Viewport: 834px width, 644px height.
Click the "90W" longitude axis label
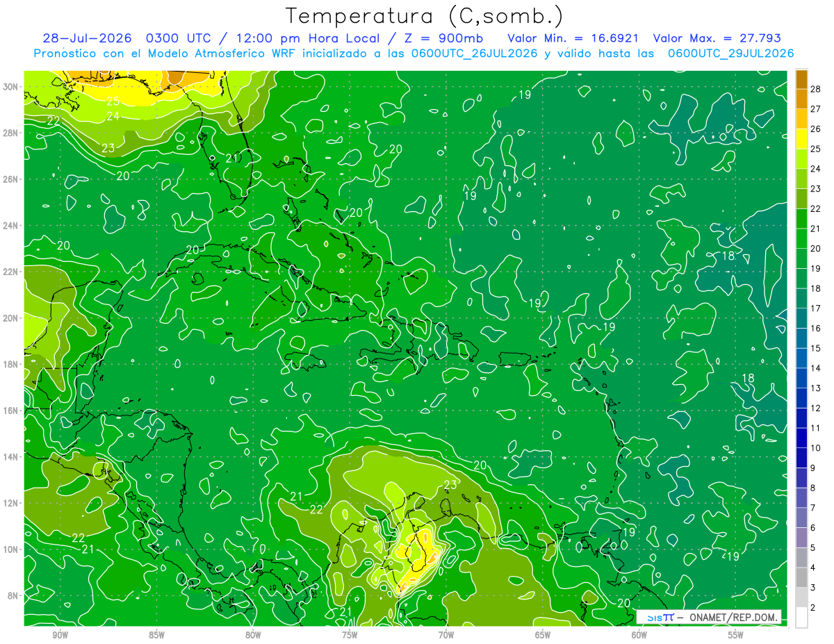tap(60, 635)
